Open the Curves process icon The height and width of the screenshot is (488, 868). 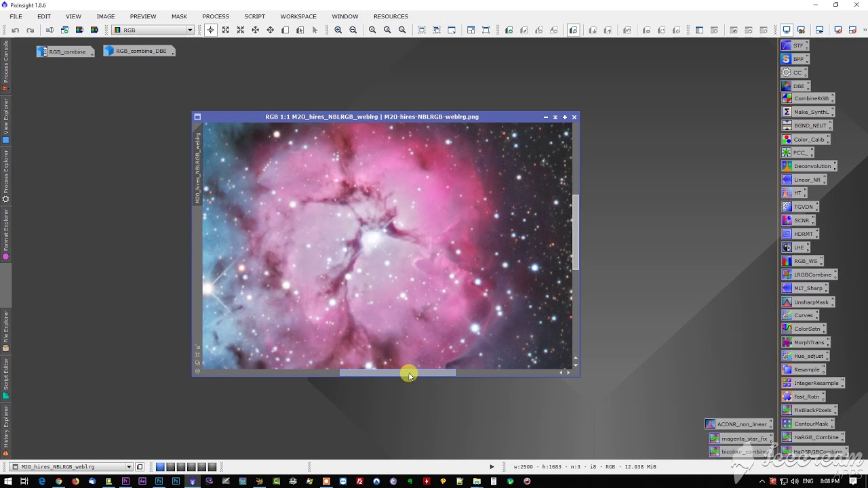(x=800, y=315)
